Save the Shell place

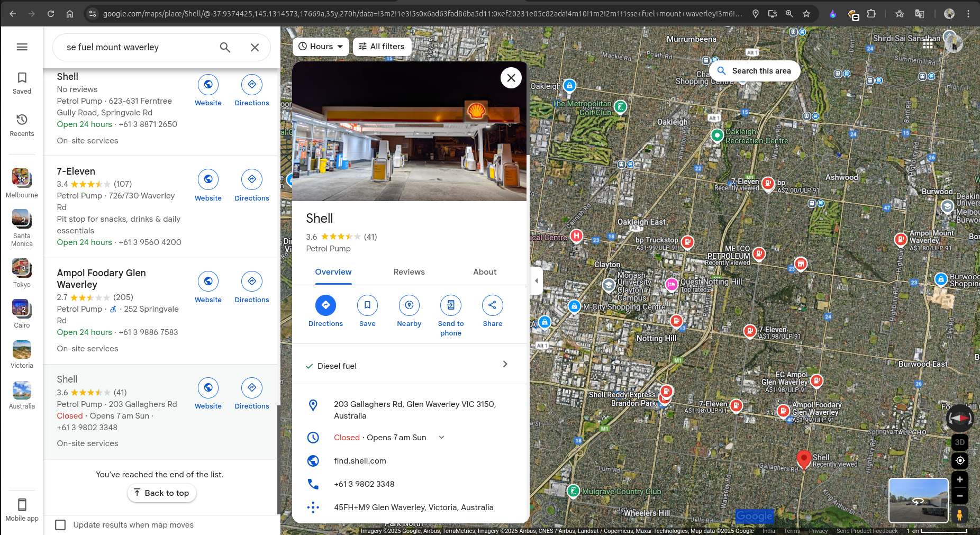point(367,311)
